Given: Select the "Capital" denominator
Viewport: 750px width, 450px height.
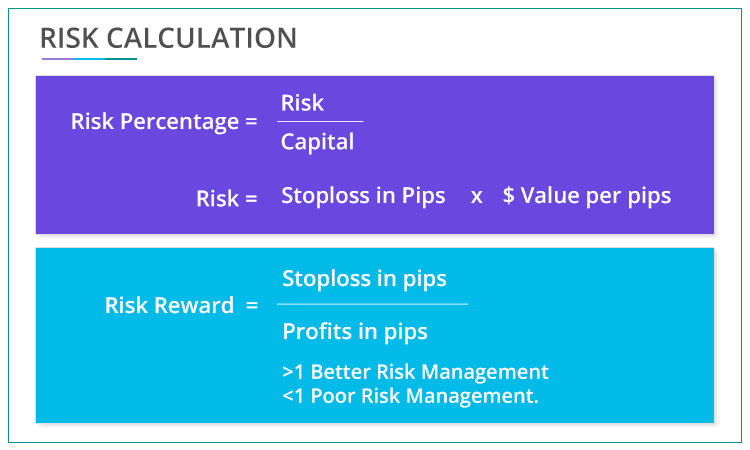Looking at the screenshot, I should [317, 142].
